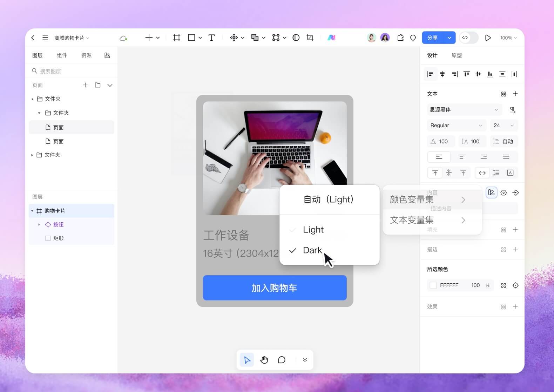Click the crop tool icon

click(310, 38)
